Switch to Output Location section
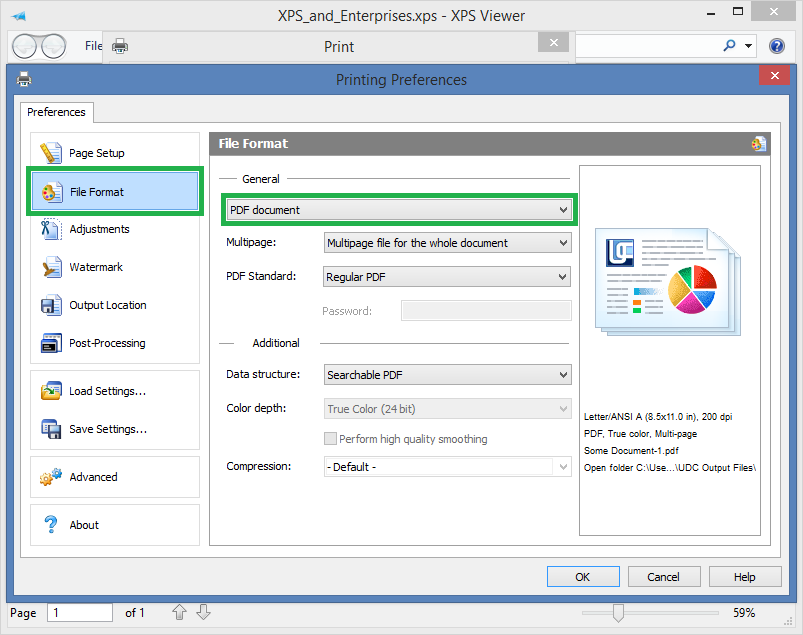This screenshot has height=635, width=803. pos(115,305)
